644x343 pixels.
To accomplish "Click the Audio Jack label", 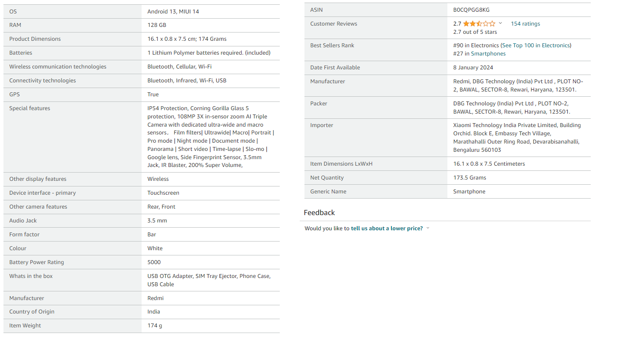I will 23,221.
